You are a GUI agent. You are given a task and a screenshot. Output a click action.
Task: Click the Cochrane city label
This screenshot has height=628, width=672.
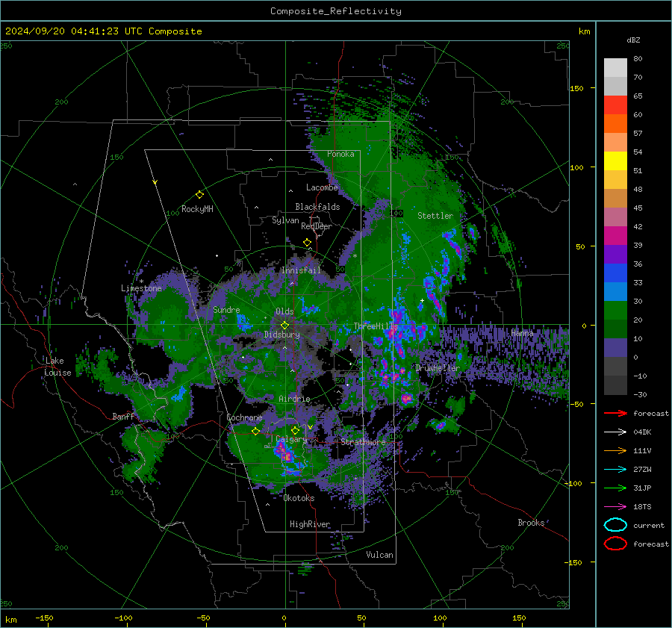[244, 417]
